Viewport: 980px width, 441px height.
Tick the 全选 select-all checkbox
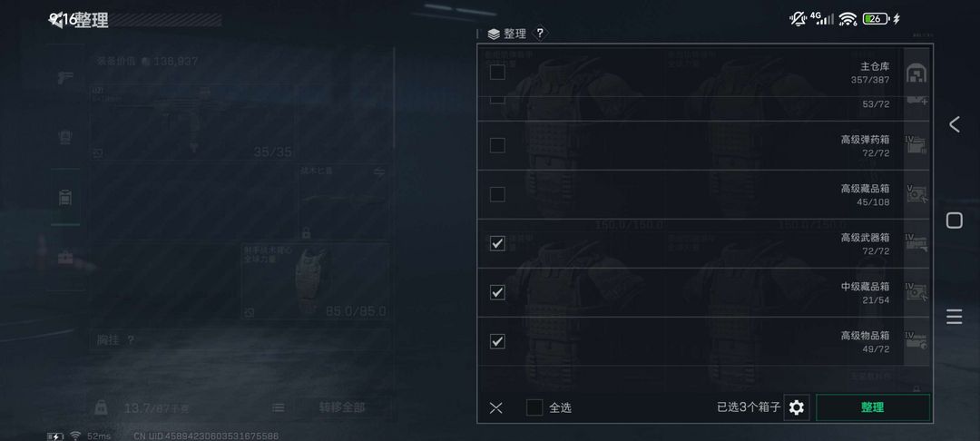point(534,408)
